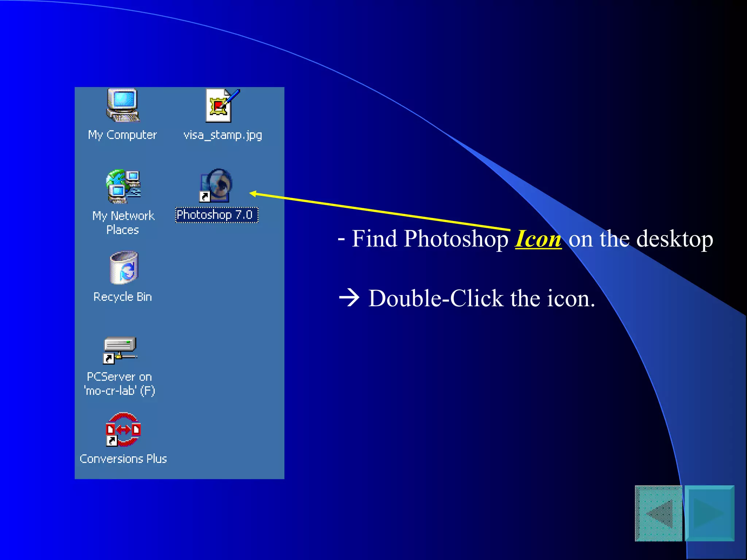The image size is (747, 560).
Task: Click the "PCServer on 'mo-cr-lab' (F)" label
Action: coord(120,384)
